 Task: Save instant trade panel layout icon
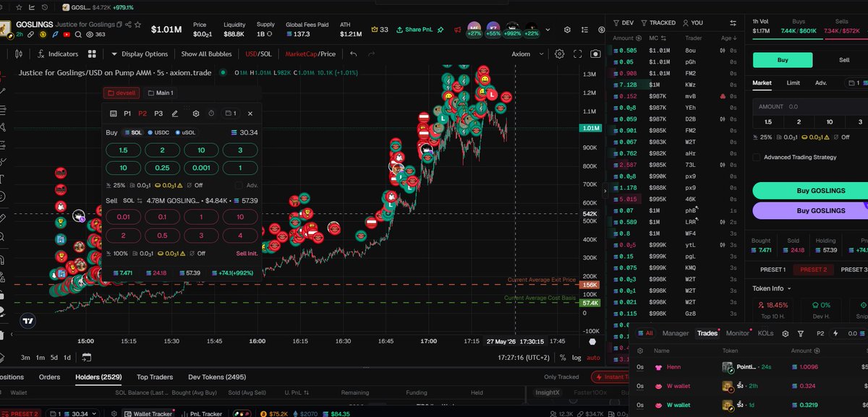coord(114,113)
